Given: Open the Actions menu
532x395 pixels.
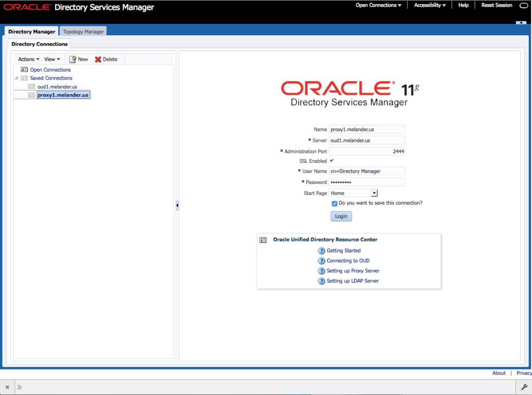Looking at the screenshot, I should [x=27, y=59].
